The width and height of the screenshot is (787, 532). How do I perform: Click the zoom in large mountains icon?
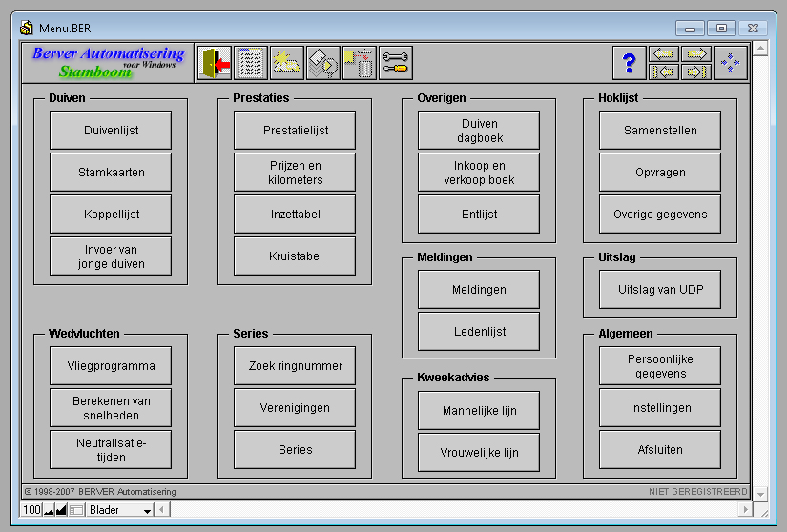[x=61, y=510]
